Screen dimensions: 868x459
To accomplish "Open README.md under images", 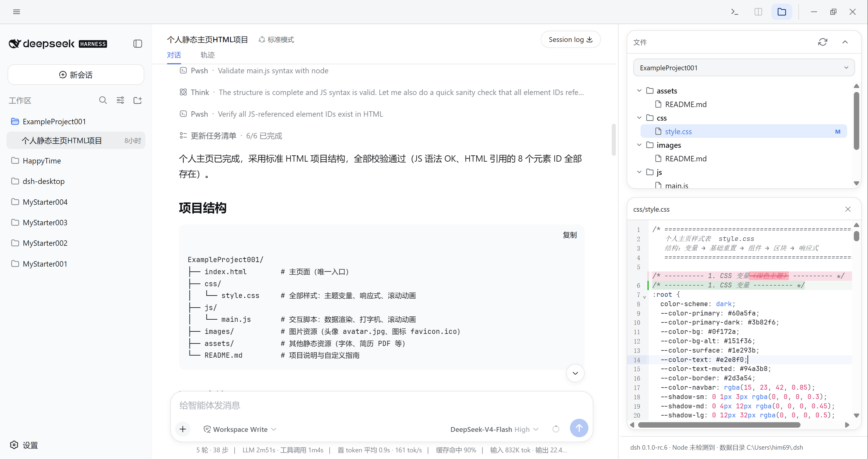I will click(x=685, y=159).
